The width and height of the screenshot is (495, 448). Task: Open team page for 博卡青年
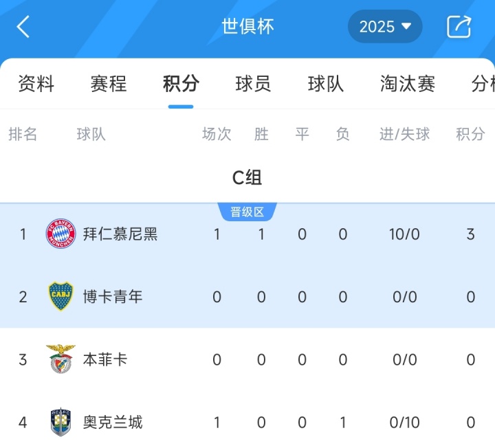click(113, 297)
